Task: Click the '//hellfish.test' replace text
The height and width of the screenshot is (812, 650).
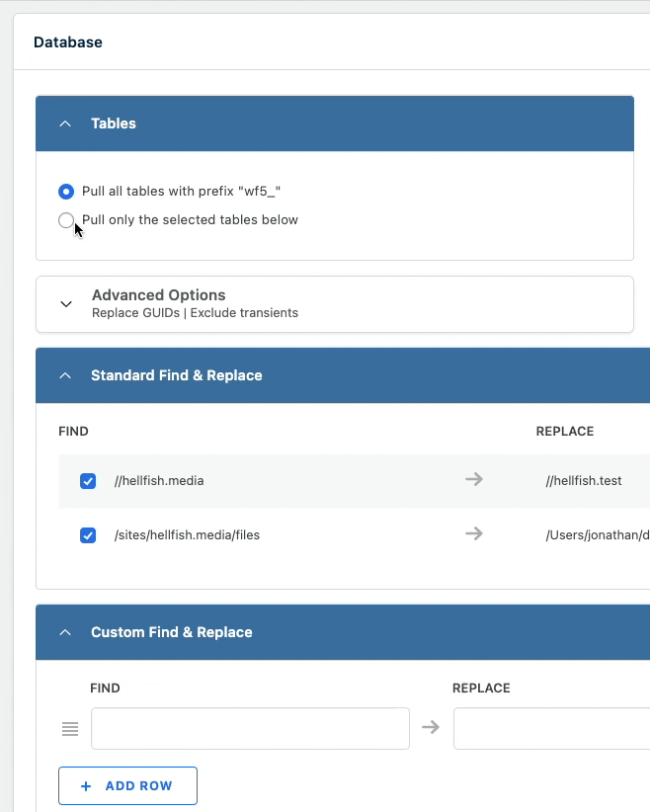Action: (x=584, y=480)
